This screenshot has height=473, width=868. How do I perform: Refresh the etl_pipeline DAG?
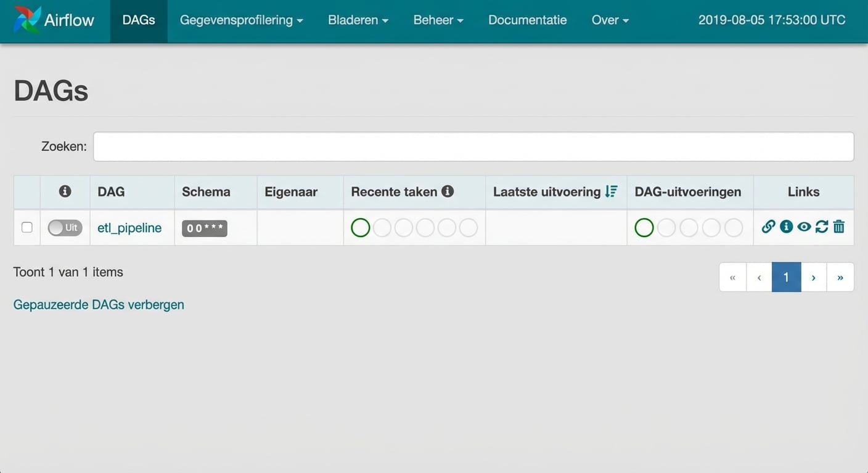(x=822, y=227)
